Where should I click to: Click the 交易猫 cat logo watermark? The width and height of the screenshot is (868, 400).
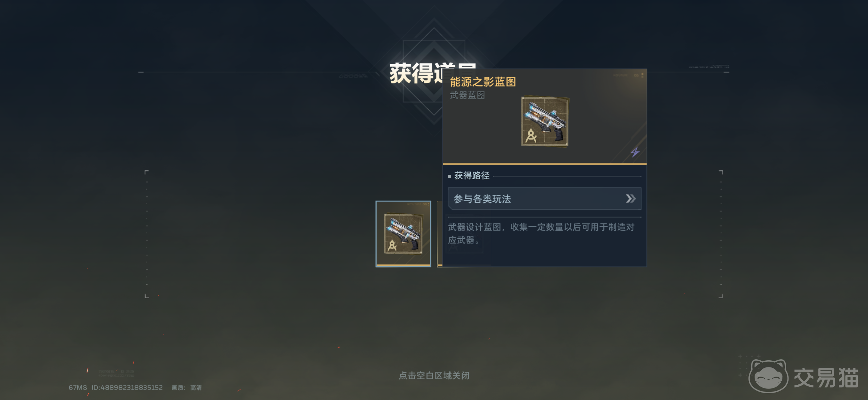tap(768, 376)
